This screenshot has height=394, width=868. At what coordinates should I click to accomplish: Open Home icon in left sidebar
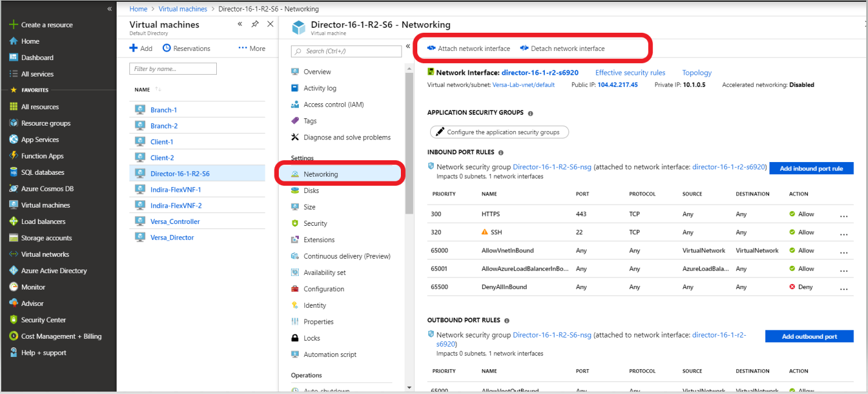(x=13, y=41)
